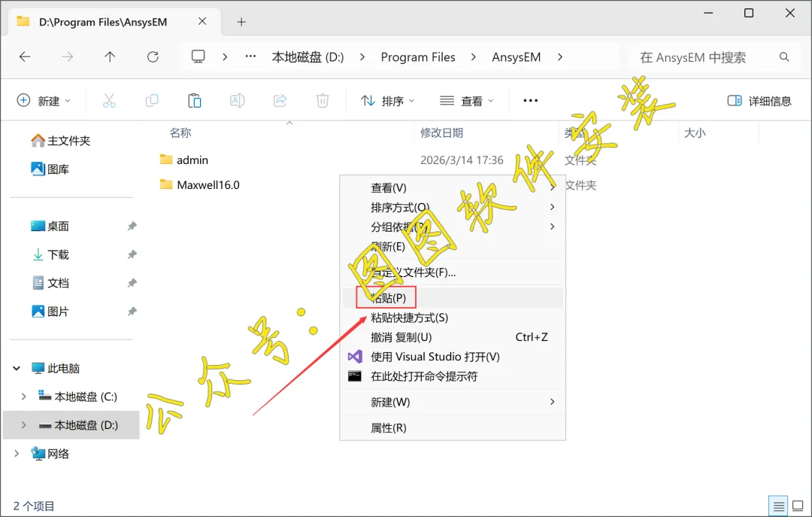Viewport: 812px width, 517px height.
Task: Click 使用 Visual Studio 打开(V) menu entry
Action: tap(453, 357)
